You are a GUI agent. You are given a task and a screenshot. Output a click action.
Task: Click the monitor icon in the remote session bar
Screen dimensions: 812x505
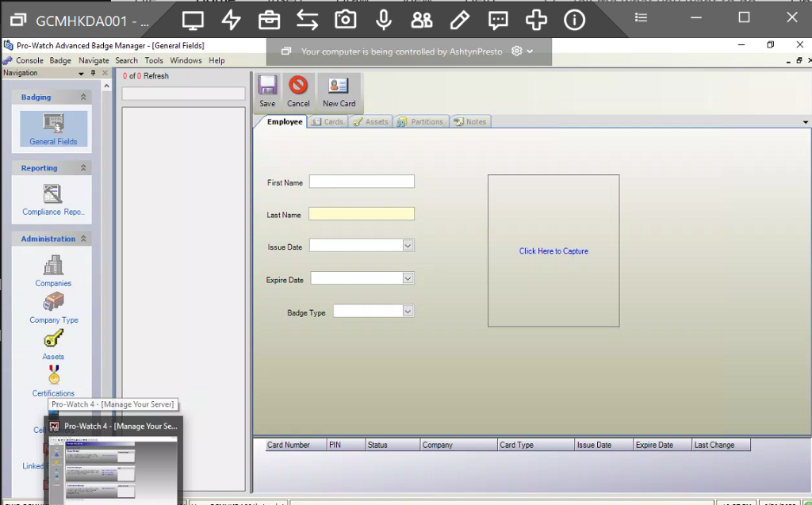click(193, 20)
